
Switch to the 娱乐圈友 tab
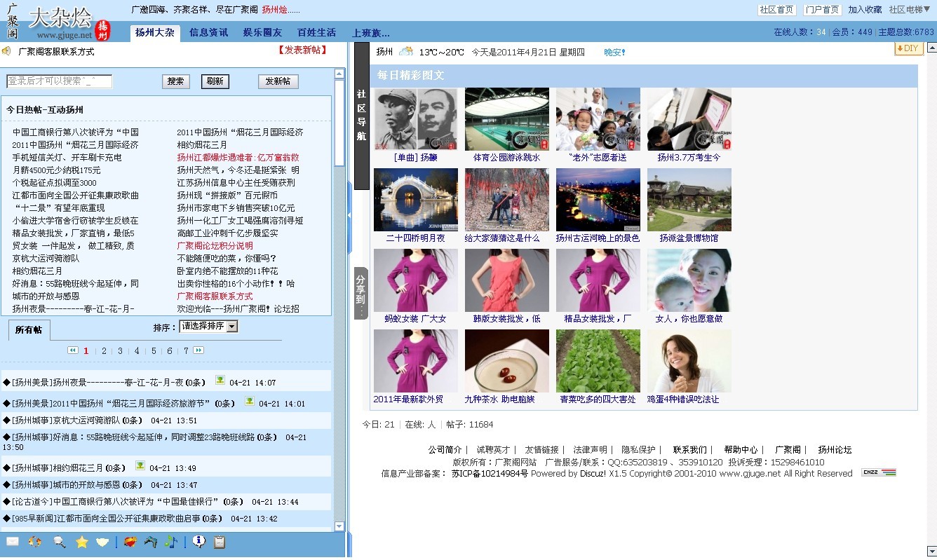[262, 33]
